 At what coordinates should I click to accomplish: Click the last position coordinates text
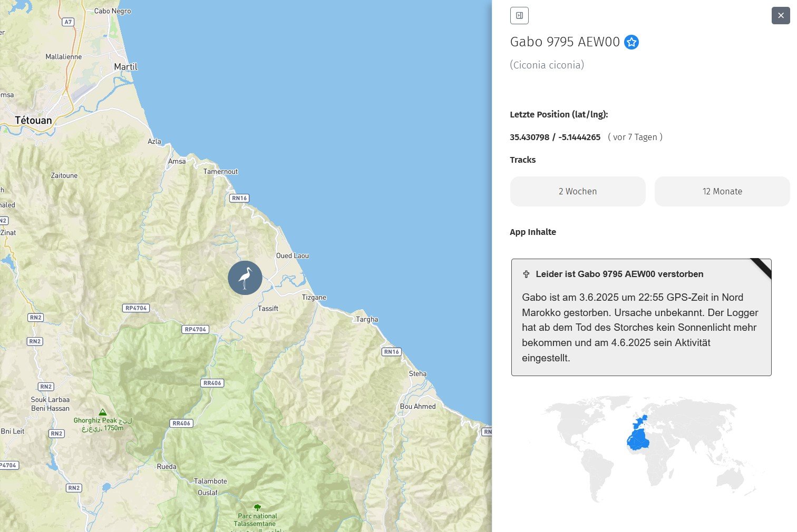(x=555, y=137)
